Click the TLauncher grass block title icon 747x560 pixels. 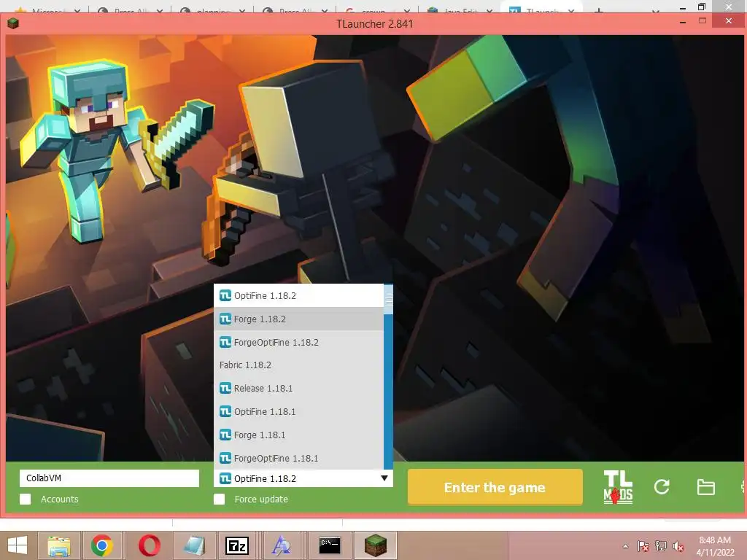[x=13, y=23]
